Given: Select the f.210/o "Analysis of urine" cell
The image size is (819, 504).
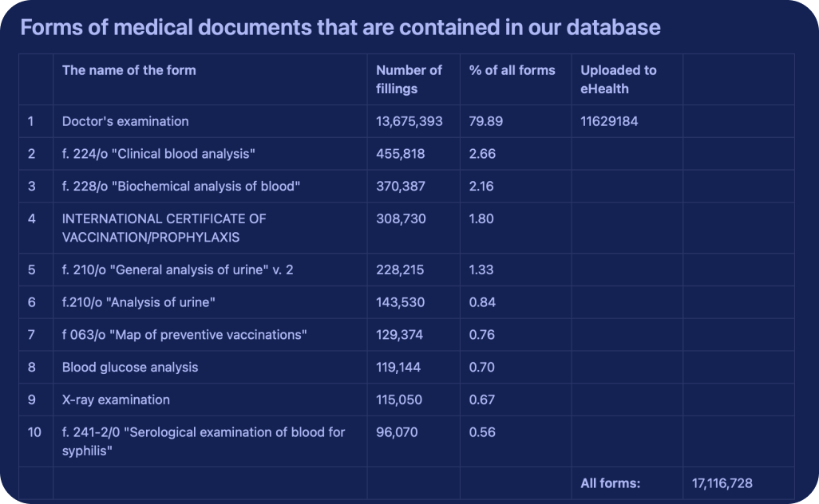Looking at the screenshot, I should [x=139, y=302].
